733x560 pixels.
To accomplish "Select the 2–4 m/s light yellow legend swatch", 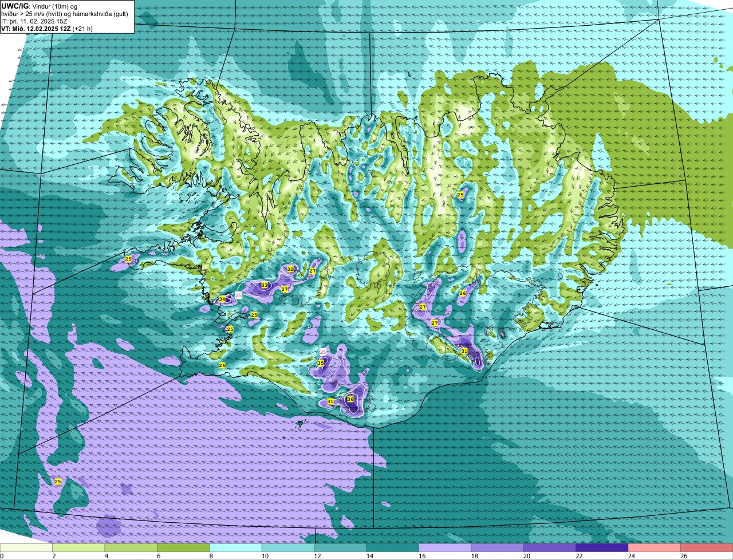I will (x=78, y=548).
